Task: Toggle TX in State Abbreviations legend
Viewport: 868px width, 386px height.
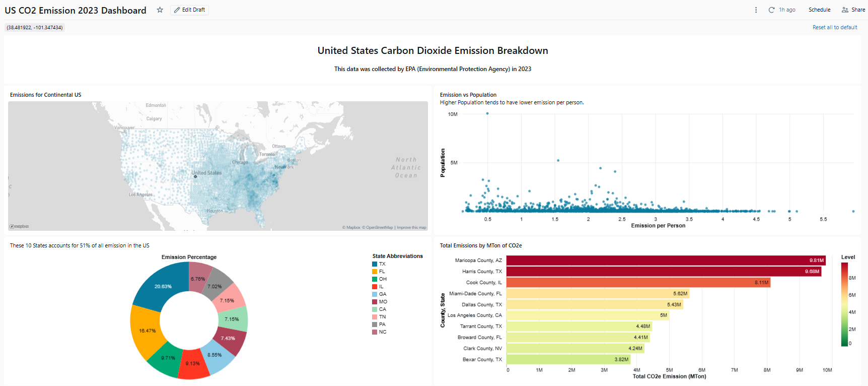Action: pyautogui.click(x=382, y=264)
